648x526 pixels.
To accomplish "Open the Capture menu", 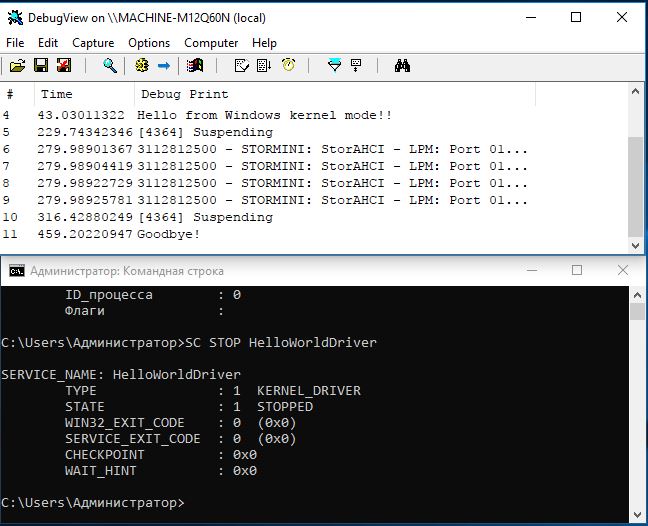I will [93, 43].
